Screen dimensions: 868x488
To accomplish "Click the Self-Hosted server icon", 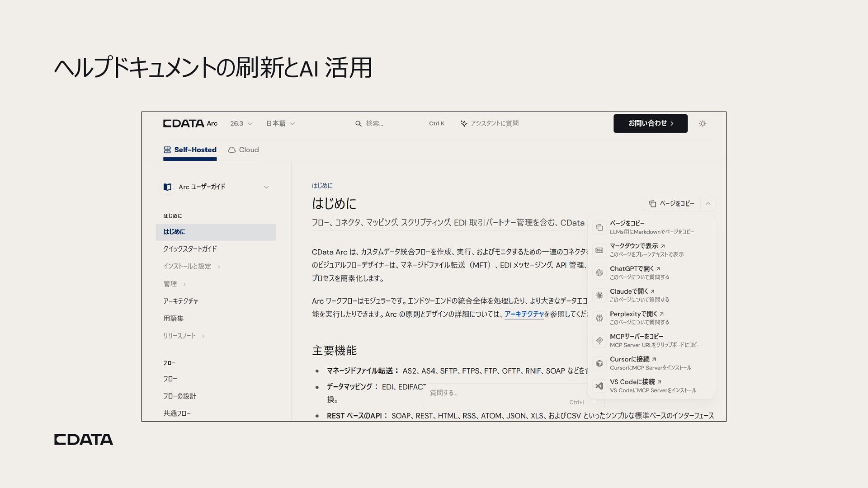I will pos(167,150).
